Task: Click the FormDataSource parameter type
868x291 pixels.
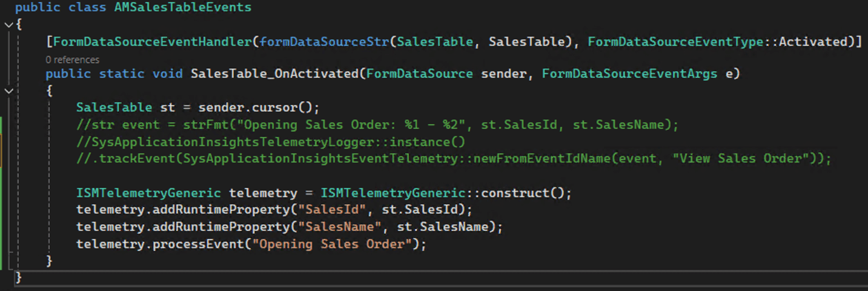Action: coord(420,74)
